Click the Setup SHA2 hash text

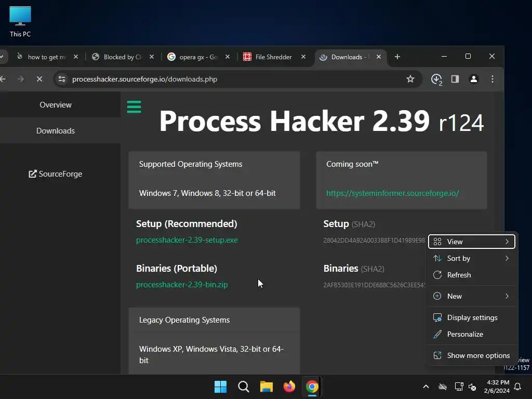374,240
